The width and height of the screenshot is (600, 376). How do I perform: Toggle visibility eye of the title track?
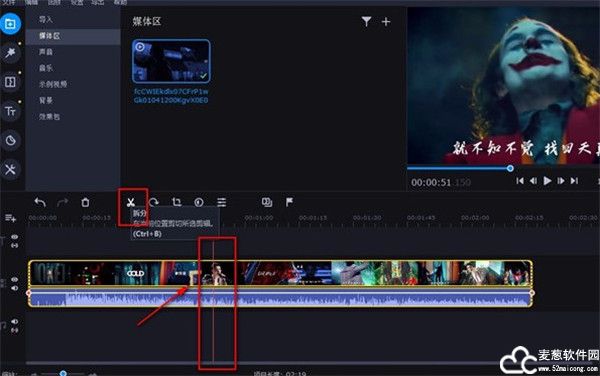15,237
